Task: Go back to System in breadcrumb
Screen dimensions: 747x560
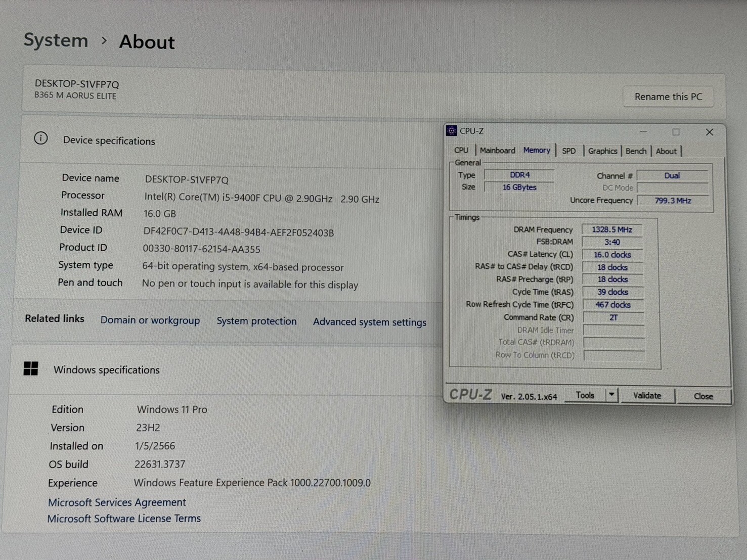Action: point(56,40)
